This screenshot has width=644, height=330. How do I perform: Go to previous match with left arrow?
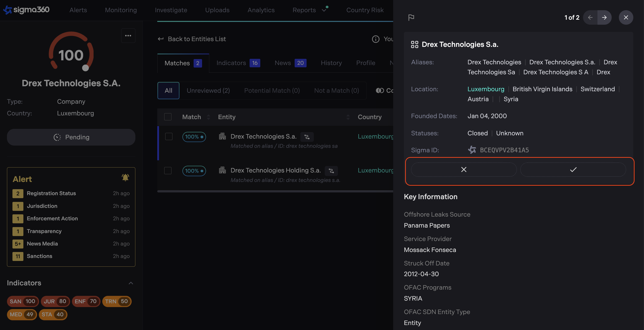tap(590, 17)
